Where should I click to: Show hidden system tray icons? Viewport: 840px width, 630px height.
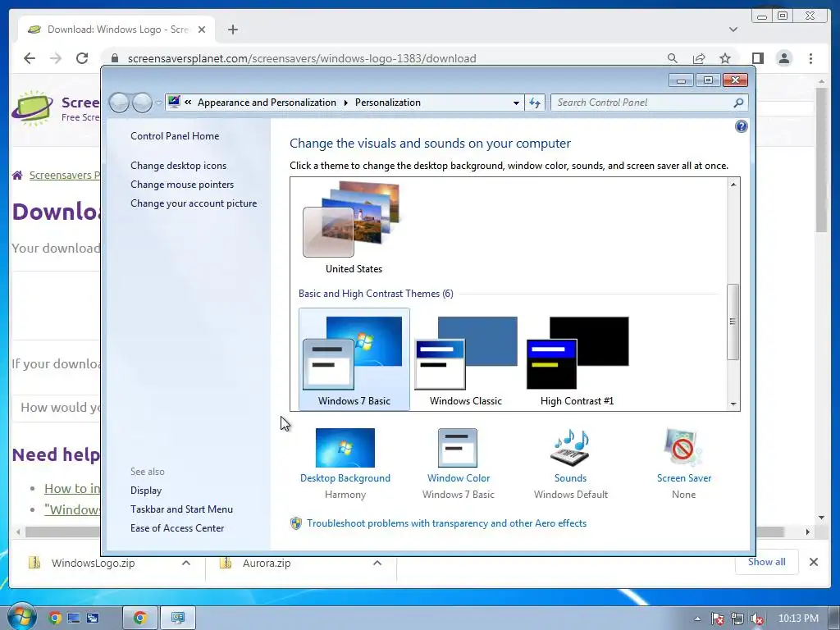coord(697,619)
